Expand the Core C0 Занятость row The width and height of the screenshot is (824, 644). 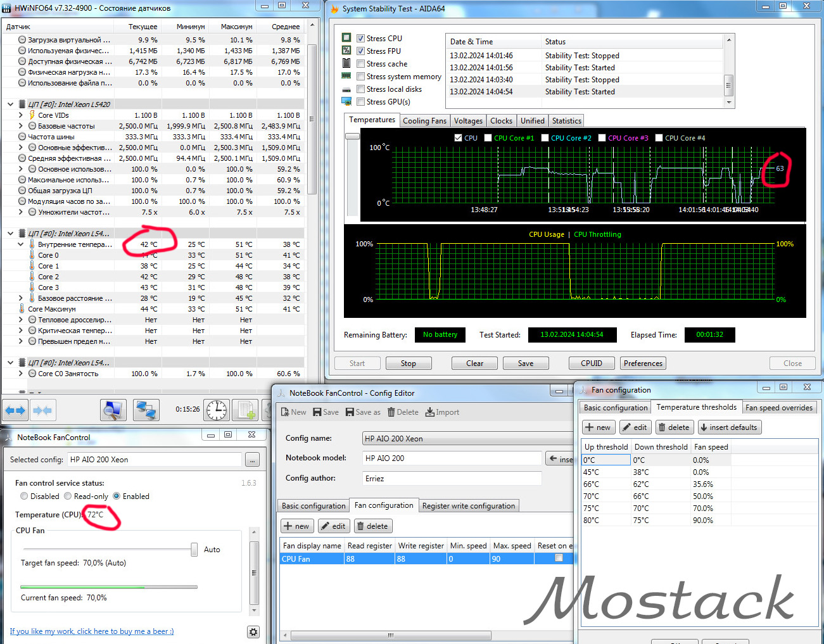coord(21,374)
